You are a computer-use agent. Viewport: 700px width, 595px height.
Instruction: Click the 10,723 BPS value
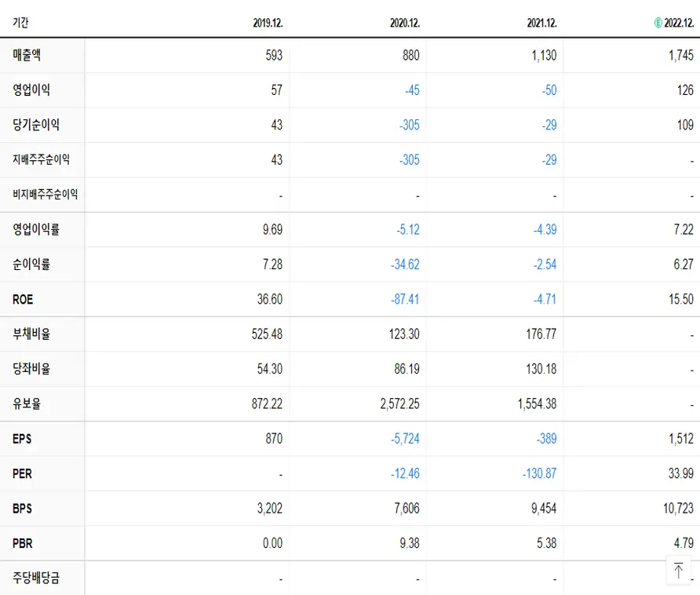tap(679, 508)
